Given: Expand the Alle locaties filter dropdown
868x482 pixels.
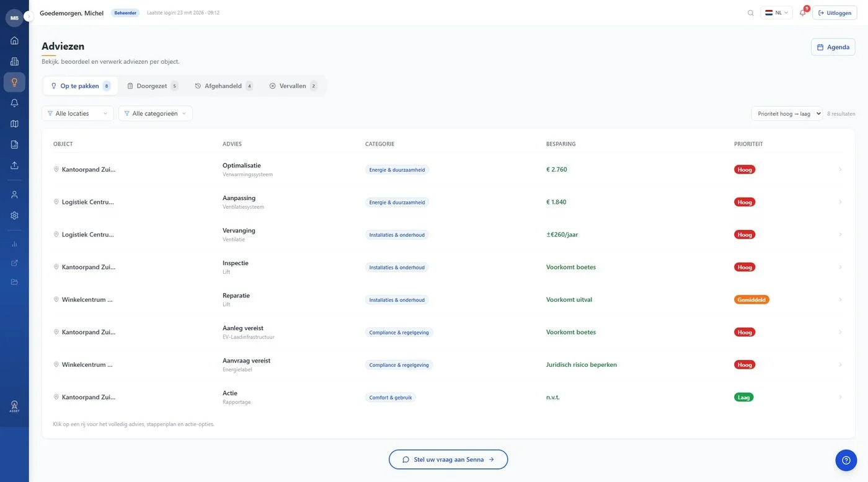Looking at the screenshot, I should pyautogui.click(x=77, y=113).
